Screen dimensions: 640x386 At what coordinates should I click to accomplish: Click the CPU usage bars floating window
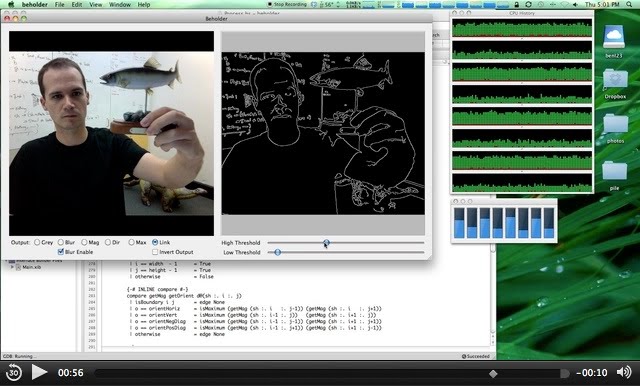point(504,222)
